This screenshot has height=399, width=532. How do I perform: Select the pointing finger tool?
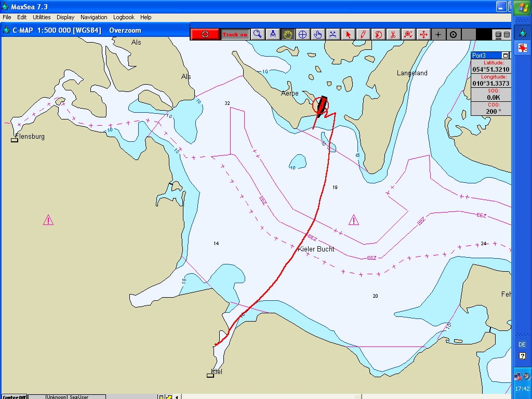point(317,34)
